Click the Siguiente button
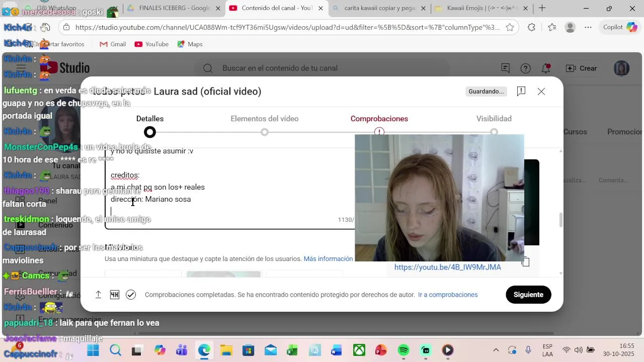Image resolution: width=644 pixels, height=362 pixels. pyautogui.click(x=528, y=295)
